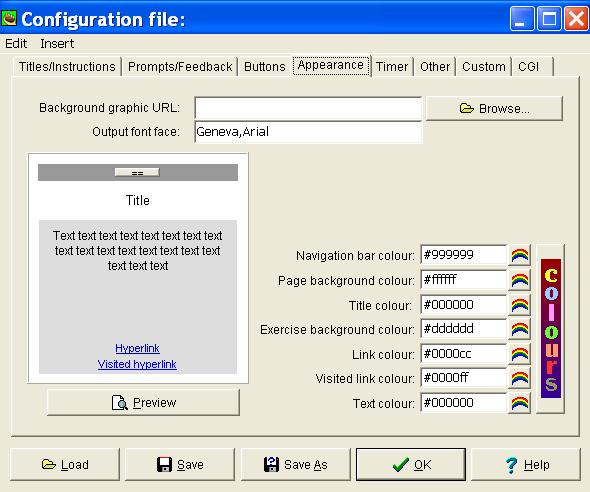Click the sample Hyperlink in the preview
The image size is (590, 492).
tap(137, 348)
